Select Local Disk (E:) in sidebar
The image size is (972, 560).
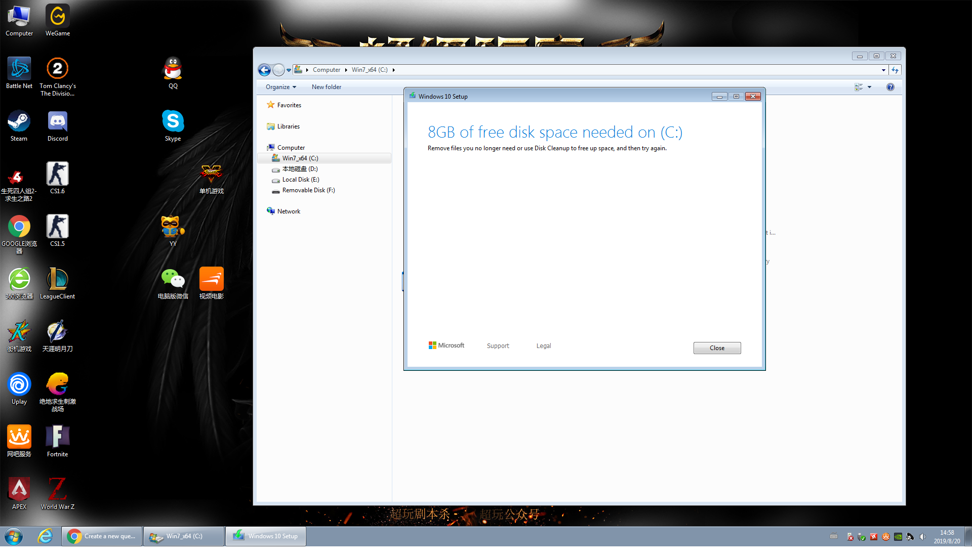300,180
